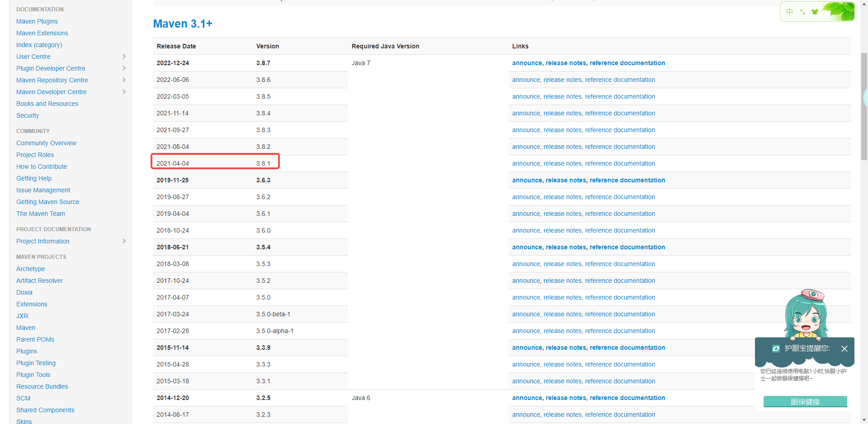The width and height of the screenshot is (868, 424).
Task: Select the 2021-04-04 release date cell
Action: (x=173, y=163)
